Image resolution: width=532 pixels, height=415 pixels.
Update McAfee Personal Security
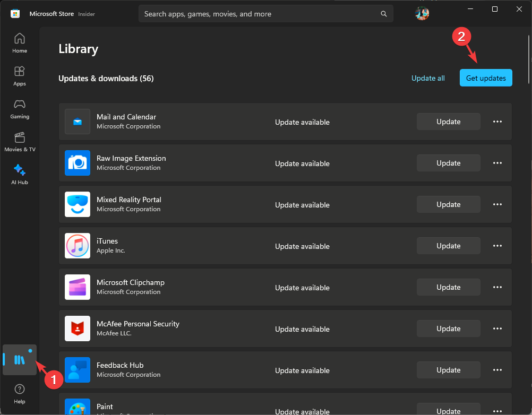[x=449, y=328]
